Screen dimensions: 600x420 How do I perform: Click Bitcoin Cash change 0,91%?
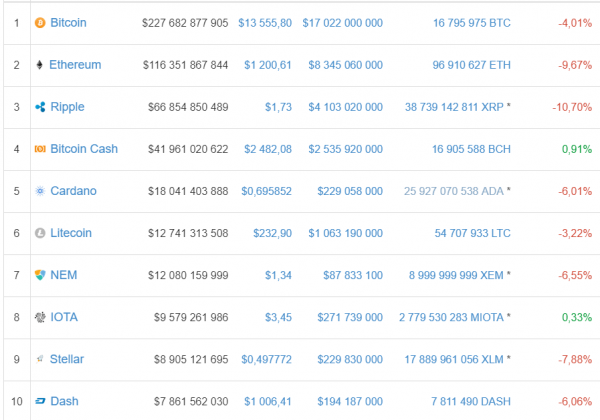tap(577, 149)
